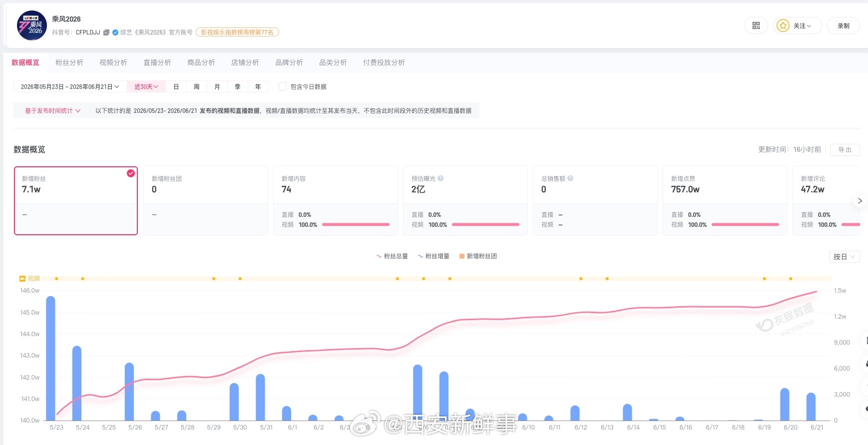The height and width of the screenshot is (445, 868).
Task: Open the QR code icon button
Action: point(756,25)
